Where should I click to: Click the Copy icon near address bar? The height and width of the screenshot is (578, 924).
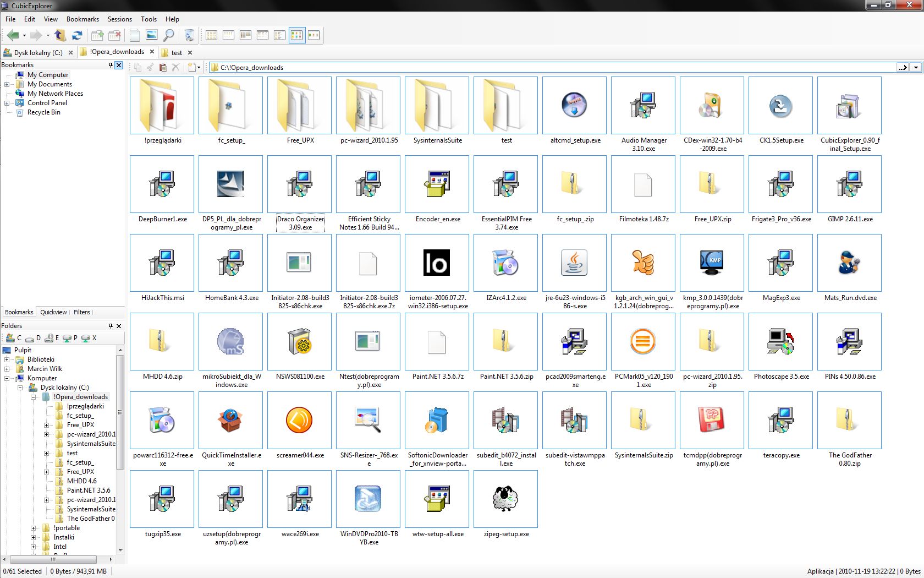(137, 67)
